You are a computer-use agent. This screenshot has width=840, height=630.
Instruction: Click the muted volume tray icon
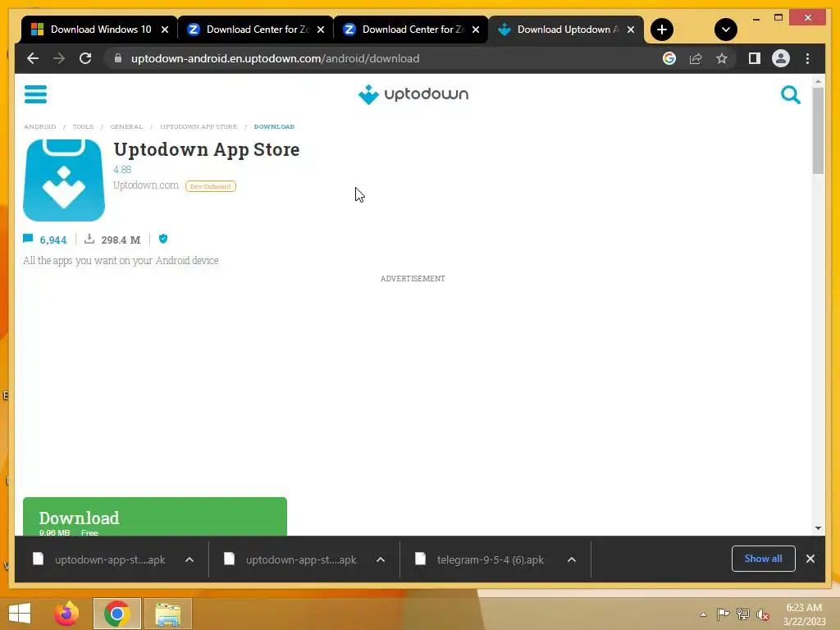point(763,614)
